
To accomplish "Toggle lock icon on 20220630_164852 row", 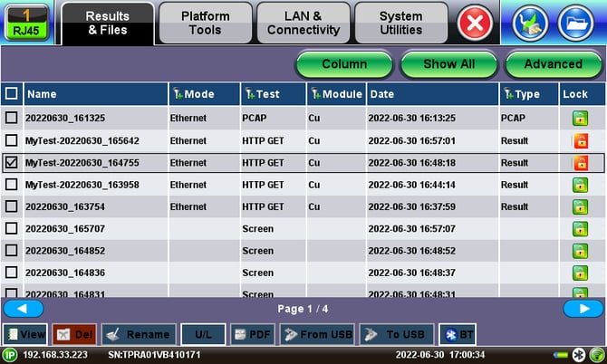I will (580, 251).
